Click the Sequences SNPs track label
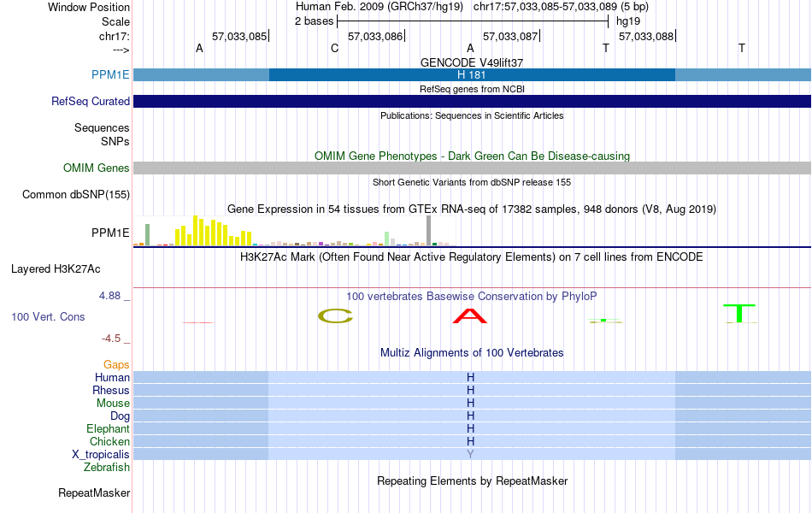The image size is (812, 513). [x=102, y=134]
